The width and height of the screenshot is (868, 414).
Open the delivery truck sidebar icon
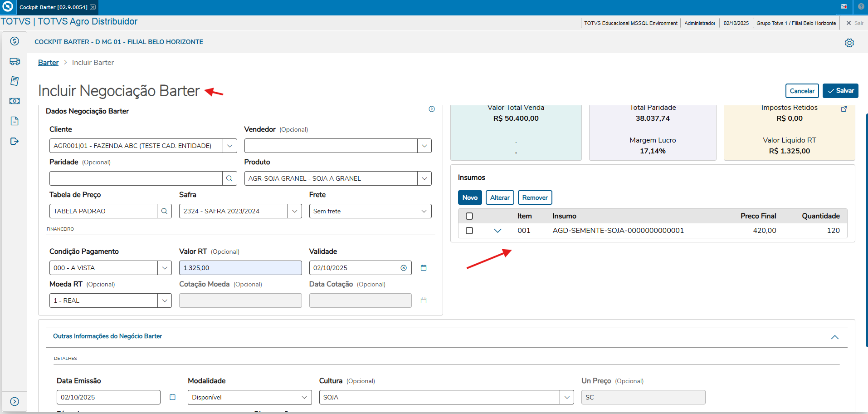pos(15,61)
